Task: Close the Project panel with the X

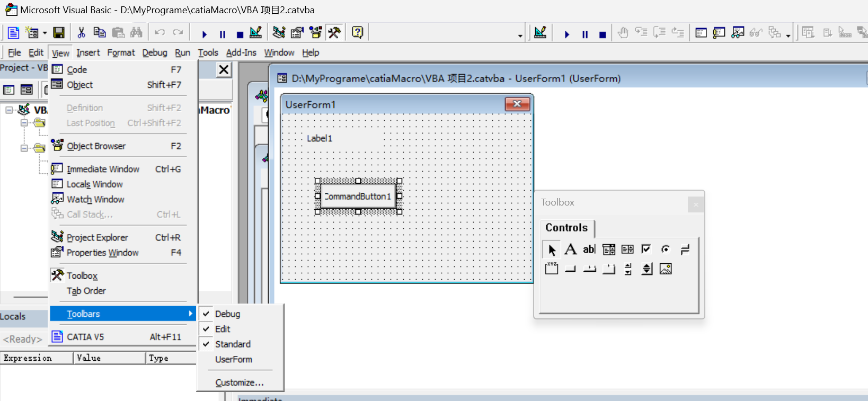Action: click(224, 69)
